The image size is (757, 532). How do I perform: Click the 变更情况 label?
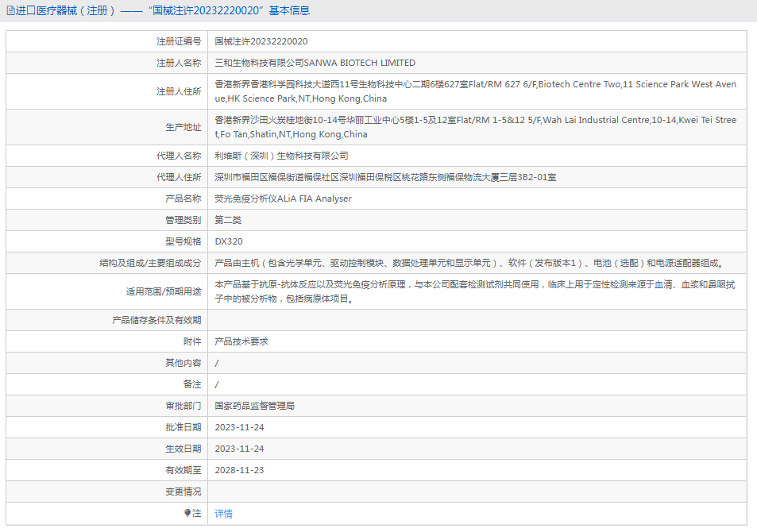(183, 492)
